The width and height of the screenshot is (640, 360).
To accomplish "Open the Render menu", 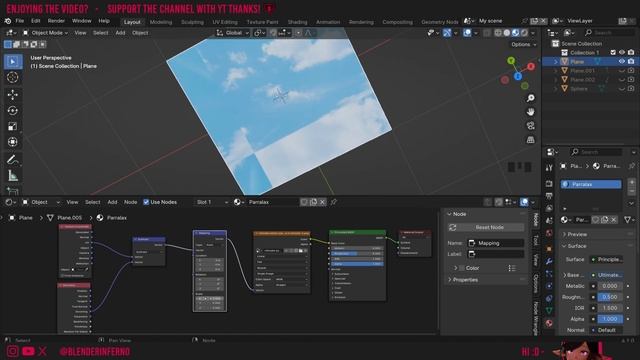I will (x=56, y=21).
